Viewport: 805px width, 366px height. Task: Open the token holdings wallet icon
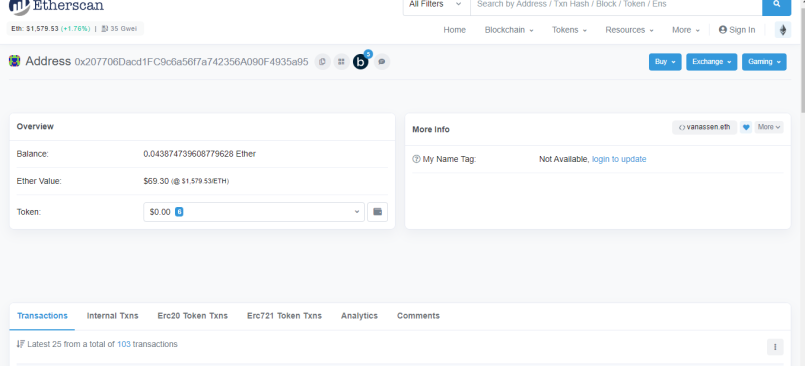[377, 211]
